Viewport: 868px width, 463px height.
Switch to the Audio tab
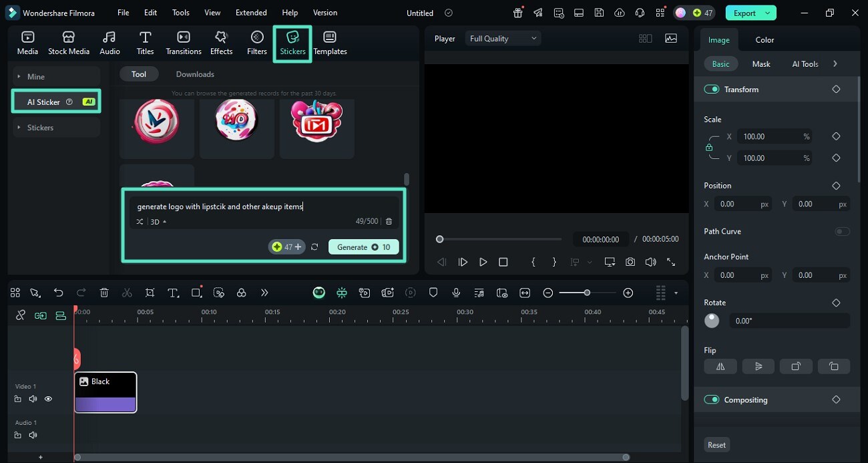pos(110,43)
